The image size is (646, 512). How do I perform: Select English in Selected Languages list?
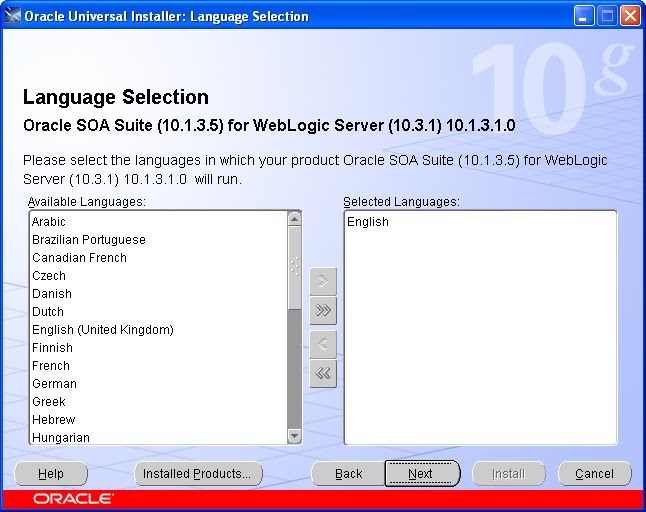480,222
